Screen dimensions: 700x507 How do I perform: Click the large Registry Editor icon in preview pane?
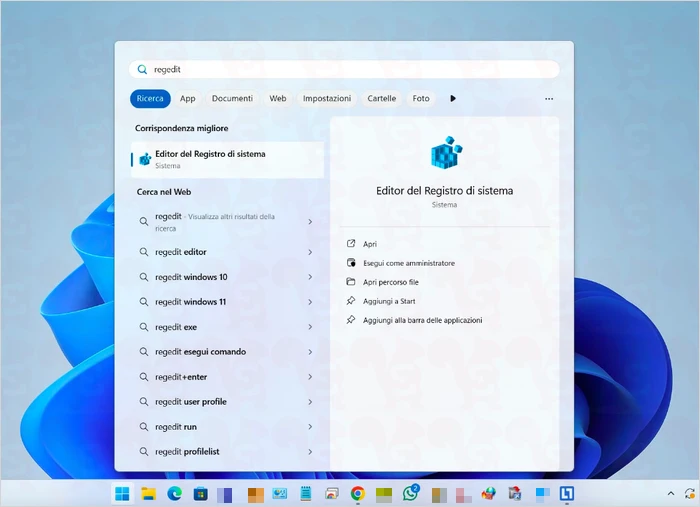point(444,155)
